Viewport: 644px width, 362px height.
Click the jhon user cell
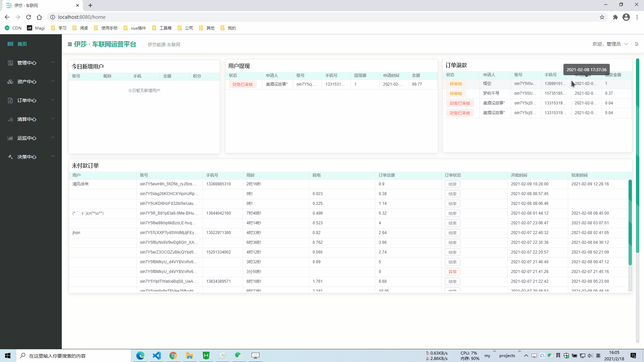(x=102, y=233)
